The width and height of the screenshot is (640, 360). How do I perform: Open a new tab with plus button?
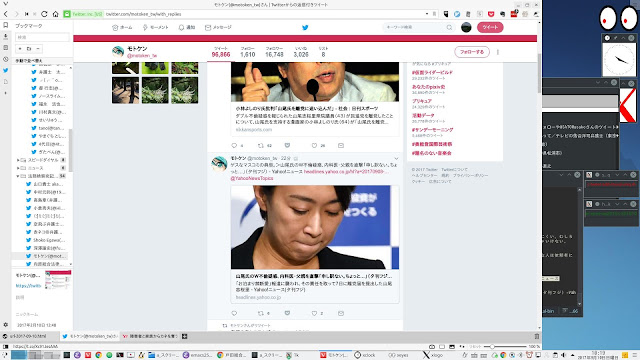point(184,336)
